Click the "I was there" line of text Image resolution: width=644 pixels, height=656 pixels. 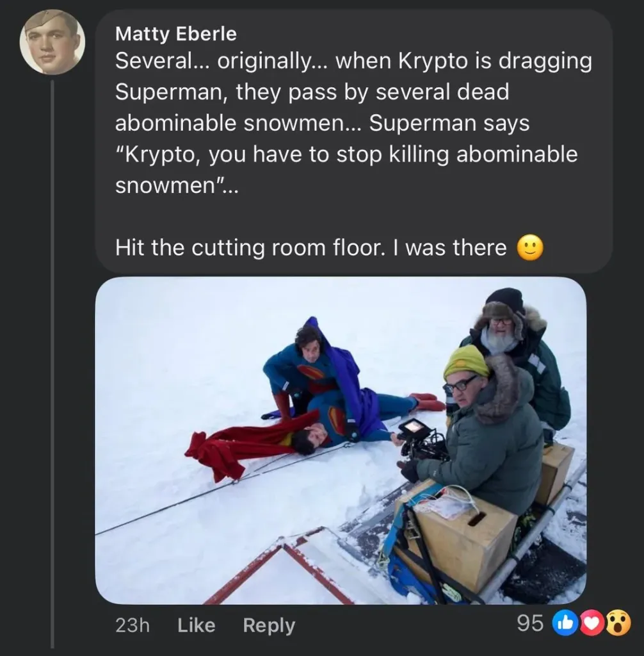coord(311,248)
